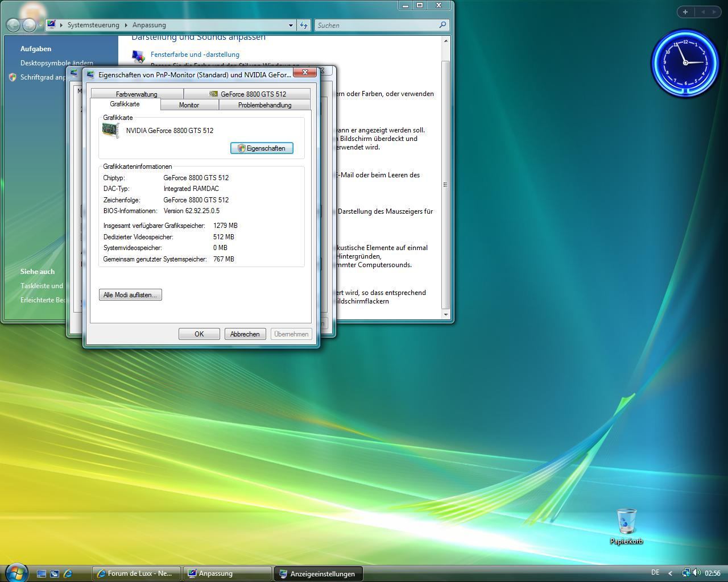Click the search magnifier icon in Suchen box
Viewport: 728px width, 582px height.
click(x=442, y=25)
